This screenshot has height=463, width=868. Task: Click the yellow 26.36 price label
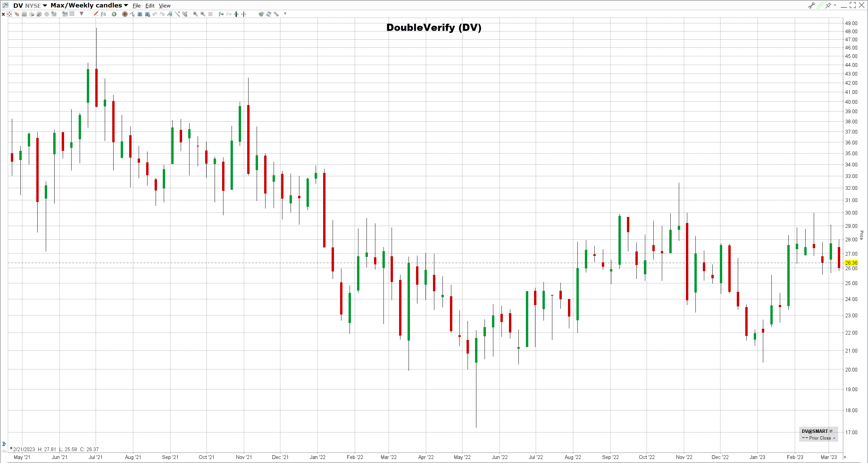pos(851,263)
